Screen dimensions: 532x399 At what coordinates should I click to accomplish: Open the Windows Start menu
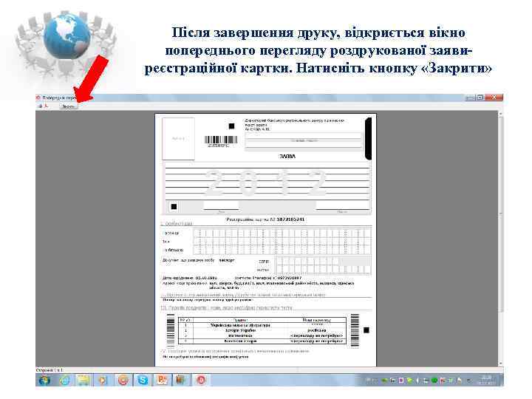pos(44,380)
